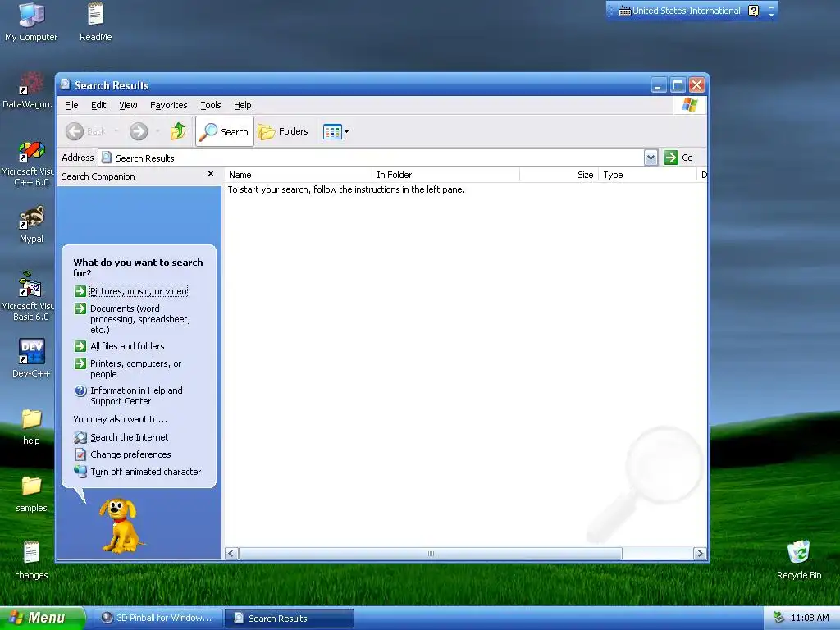Select the Recycle Bin icon
The width and height of the screenshot is (840, 630).
(799, 559)
